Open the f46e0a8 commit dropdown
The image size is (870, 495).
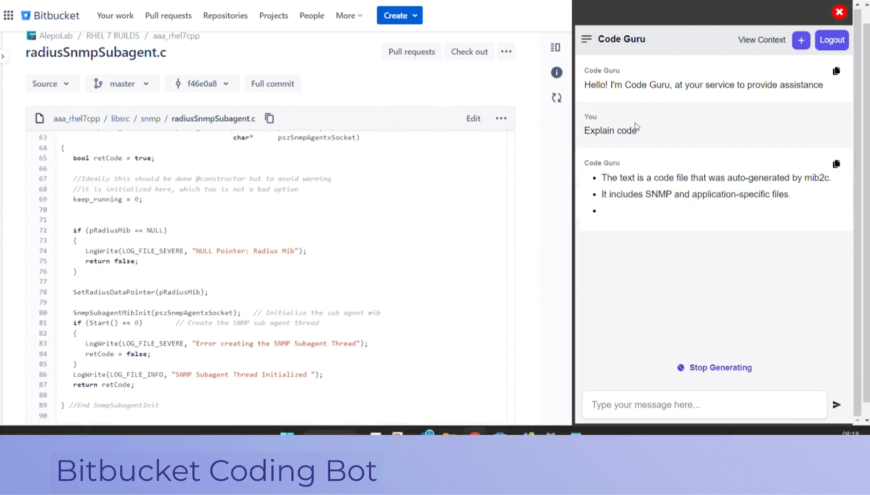tap(201, 84)
